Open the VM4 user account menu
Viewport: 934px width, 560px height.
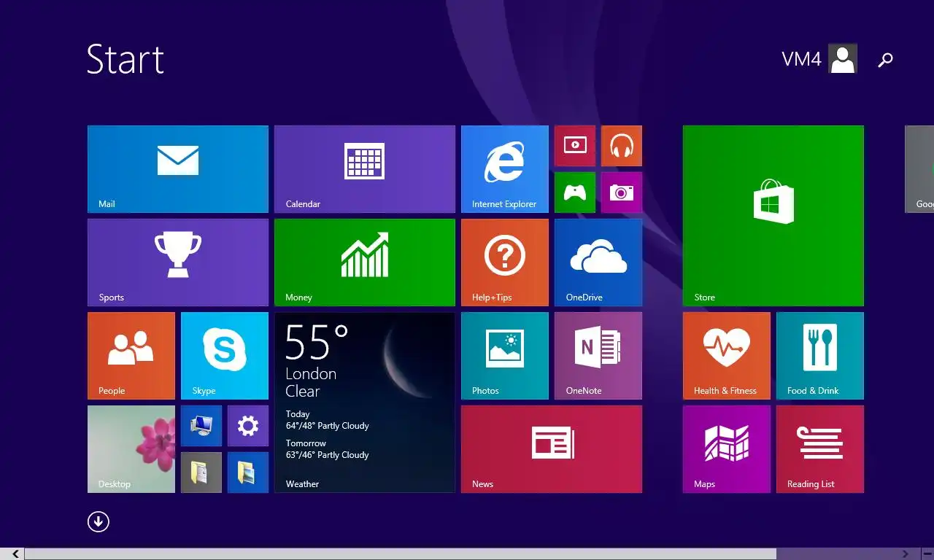[x=819, y=59]
